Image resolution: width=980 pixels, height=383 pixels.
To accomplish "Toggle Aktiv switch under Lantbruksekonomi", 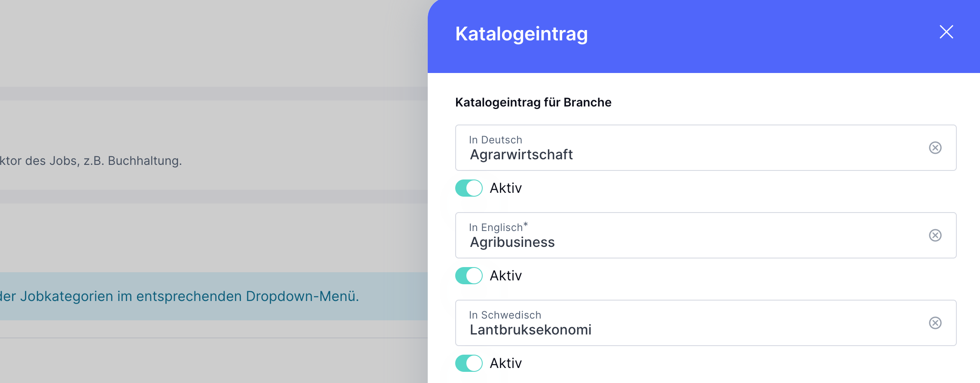I will 469,363.
